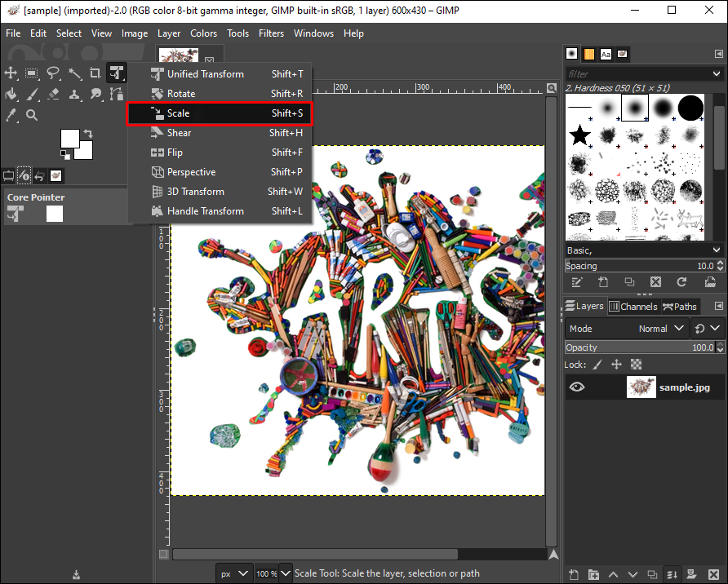Click the foreground color swatch

(70, 139)
